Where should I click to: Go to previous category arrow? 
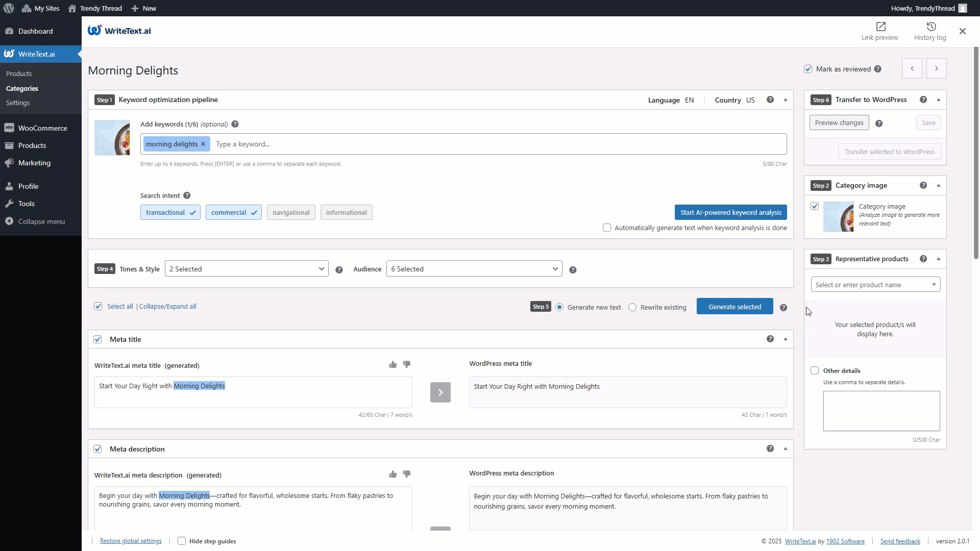point(912,68)
